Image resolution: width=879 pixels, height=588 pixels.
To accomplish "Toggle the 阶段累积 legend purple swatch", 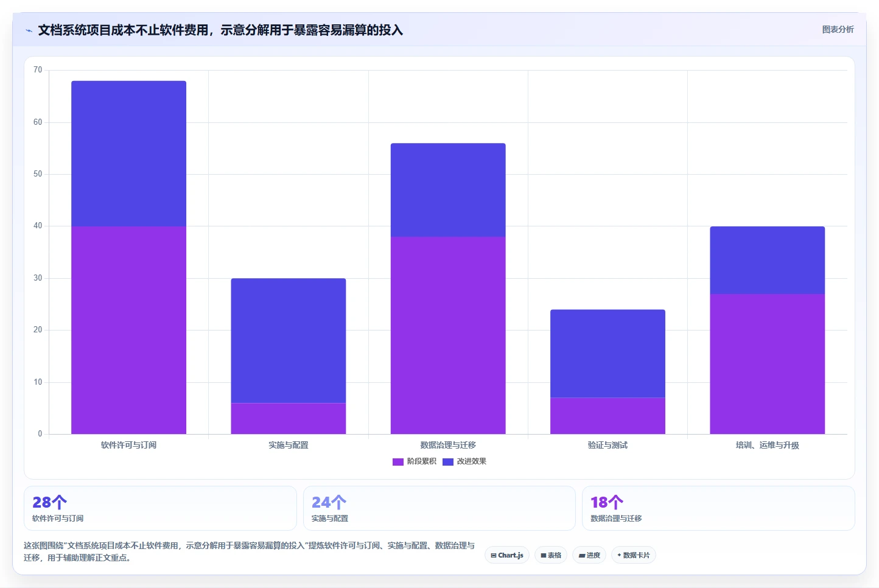I will pyautogui.click(x=398, y=461).
